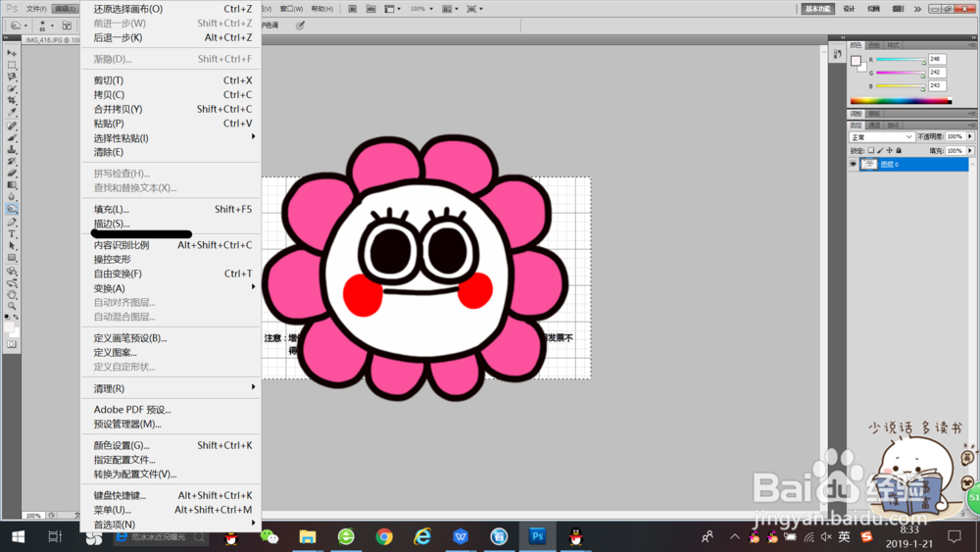Select the History Brush tool

pos(12,162)
